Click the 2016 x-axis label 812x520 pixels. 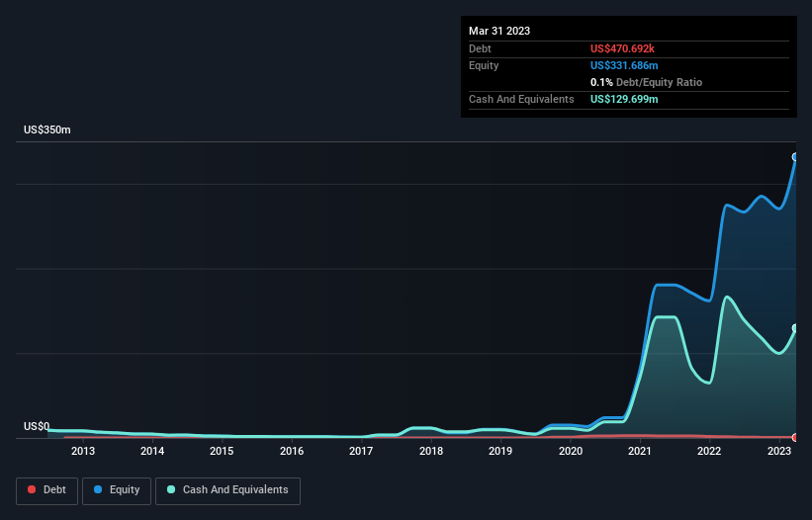pyautogui.click(x=292, y=451)
